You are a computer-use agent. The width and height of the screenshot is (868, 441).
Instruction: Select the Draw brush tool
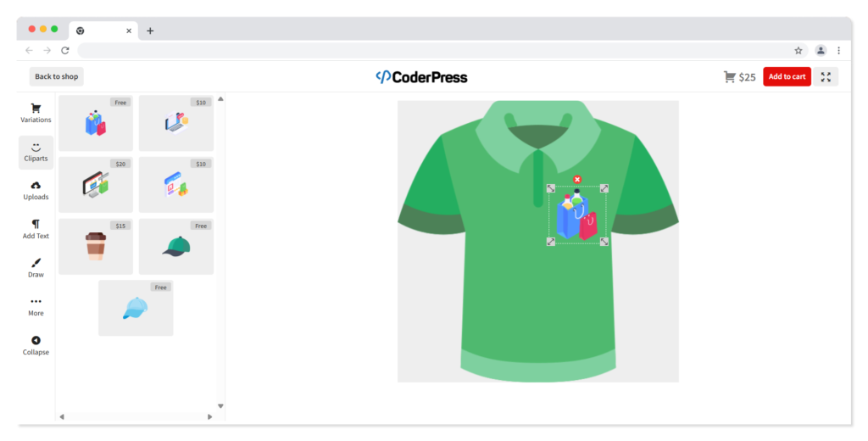pos(36,268)
